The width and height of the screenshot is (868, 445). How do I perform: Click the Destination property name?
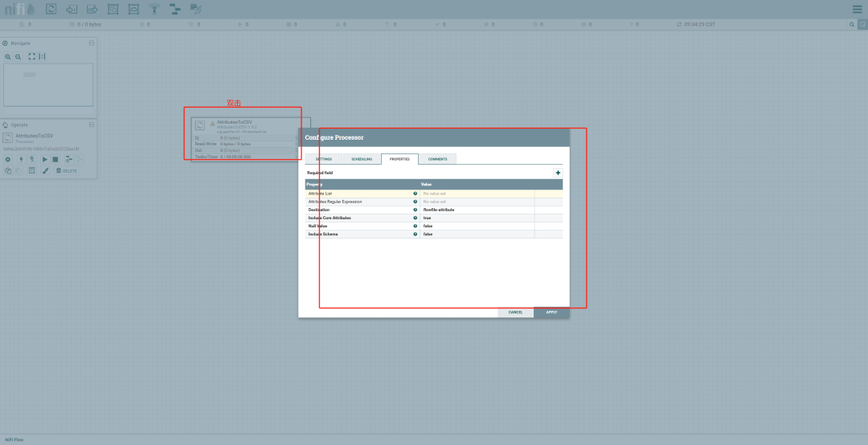pos(319,210)
